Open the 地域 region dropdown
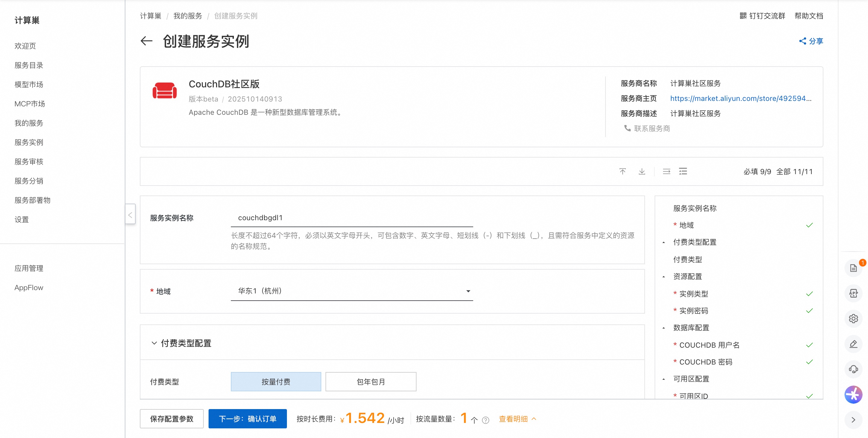 351,291
